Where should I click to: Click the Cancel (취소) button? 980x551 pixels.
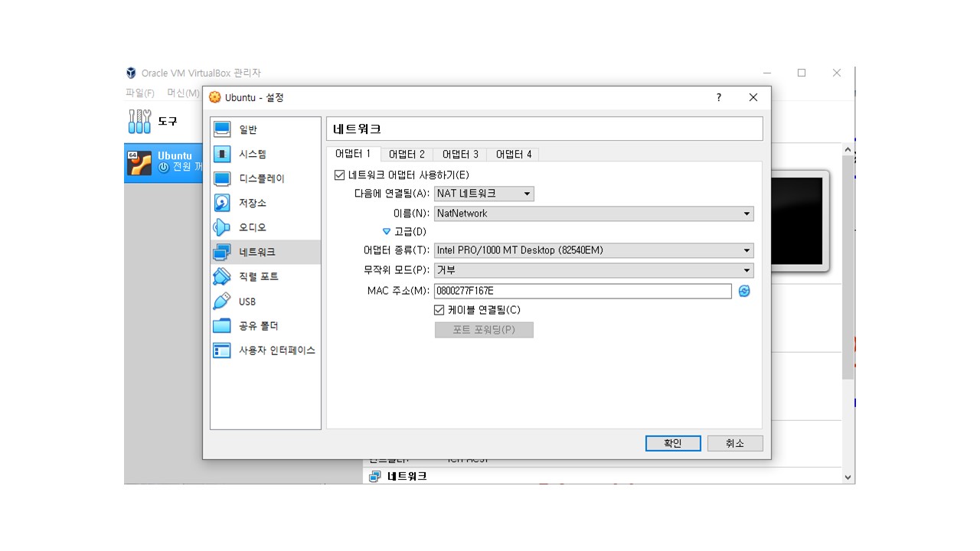735,443
